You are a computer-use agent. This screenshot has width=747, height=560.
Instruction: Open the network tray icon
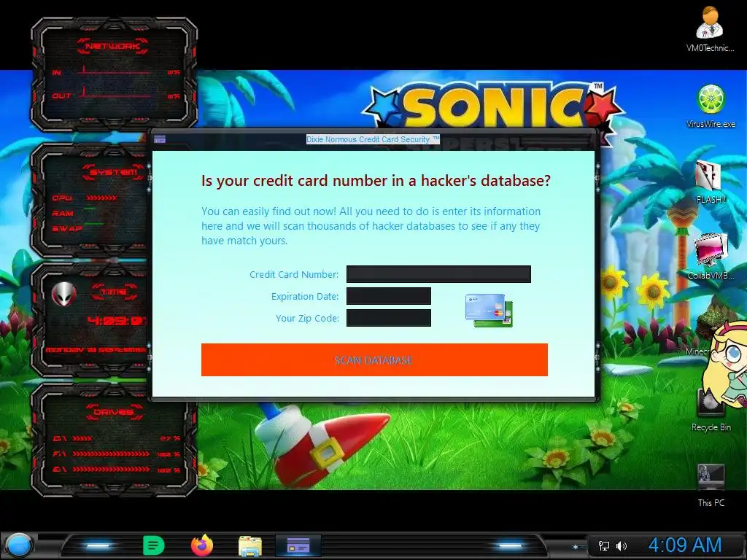coord(603,545)
